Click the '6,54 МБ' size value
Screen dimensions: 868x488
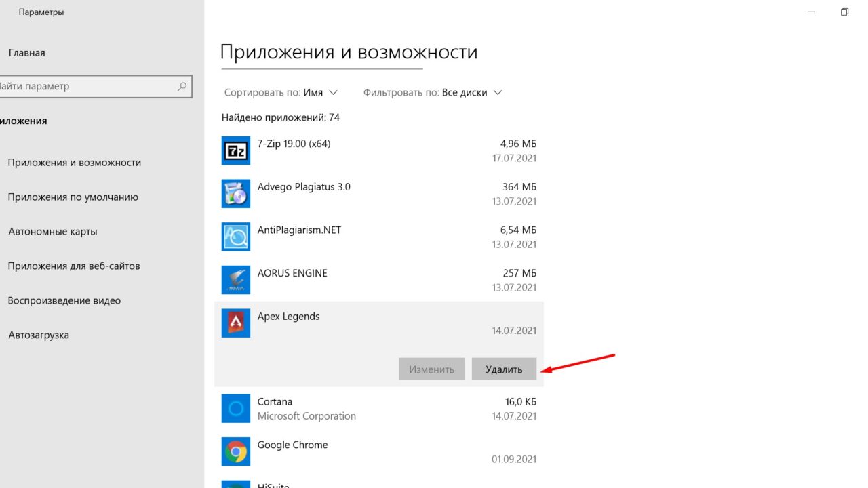click(x=518, y=230)
